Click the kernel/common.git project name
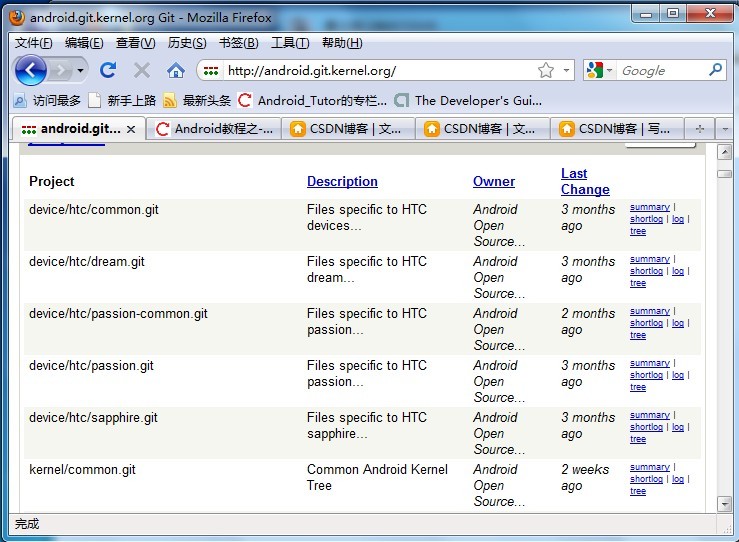 point(82,469)
